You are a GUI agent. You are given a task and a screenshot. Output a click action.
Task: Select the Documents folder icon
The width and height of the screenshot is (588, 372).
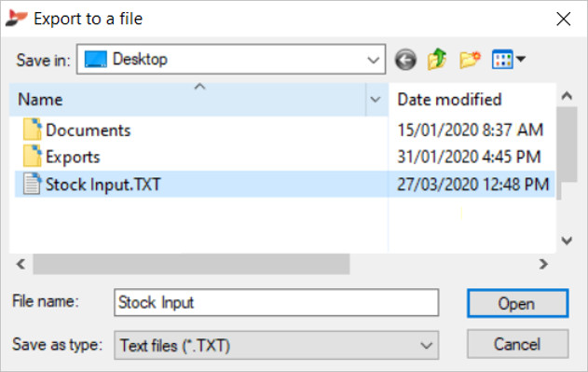(x=33, y=130)
